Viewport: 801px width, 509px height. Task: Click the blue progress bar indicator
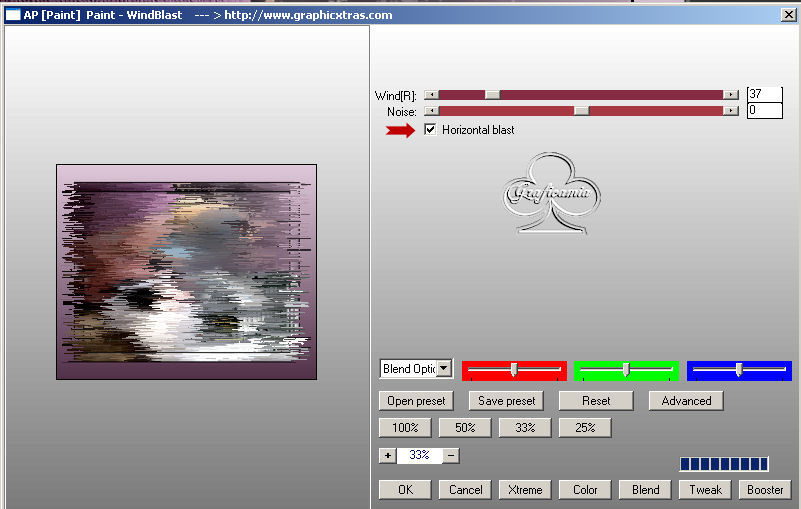coord(724,464)
